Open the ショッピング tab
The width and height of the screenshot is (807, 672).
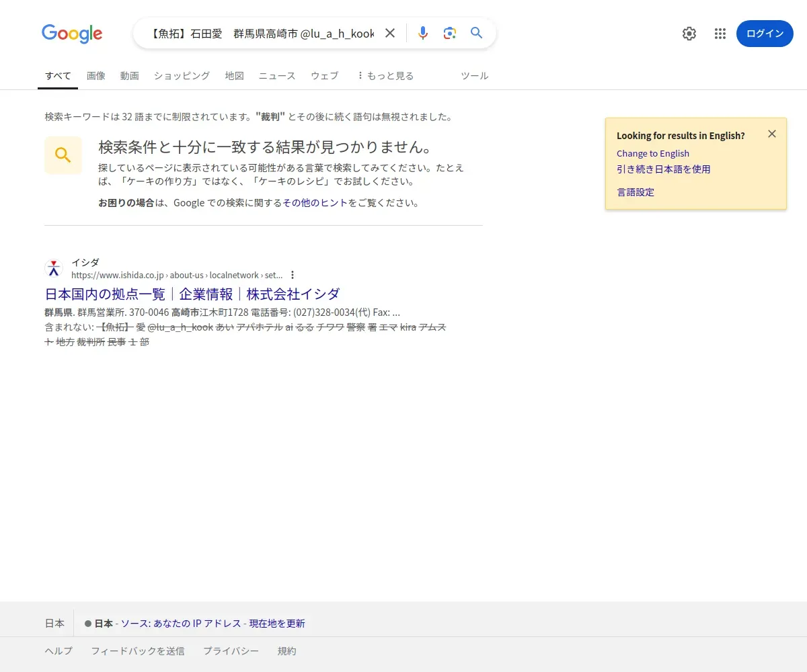(182, 76)
